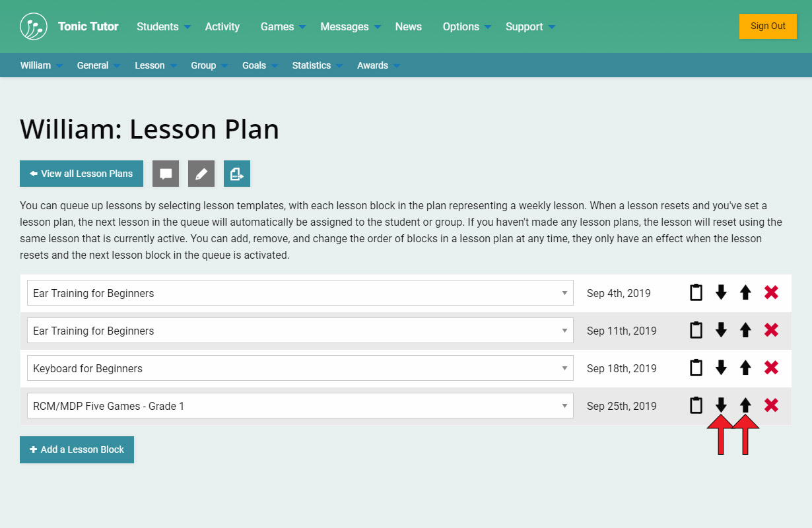
Task: Go to the Activity page
Action: click(222, 26)
